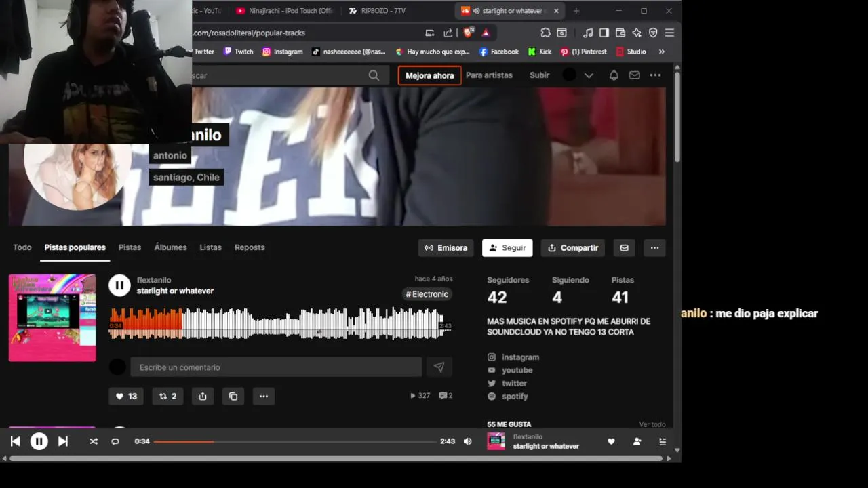Share this page from address bar
The width and height of the screenshot is (868, 488).
click(x=448, y=33)
